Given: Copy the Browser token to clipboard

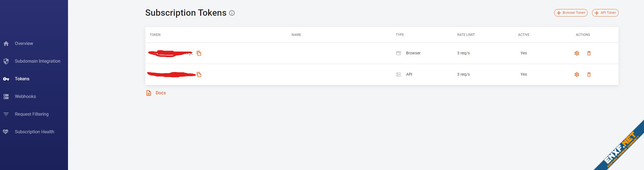Looking at the screenshot, I should [199, 53].
